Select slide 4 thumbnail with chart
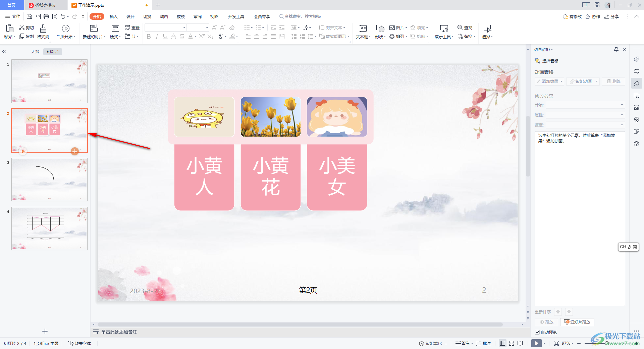Viewport: 644px width, 349px height. coord(50,229)
